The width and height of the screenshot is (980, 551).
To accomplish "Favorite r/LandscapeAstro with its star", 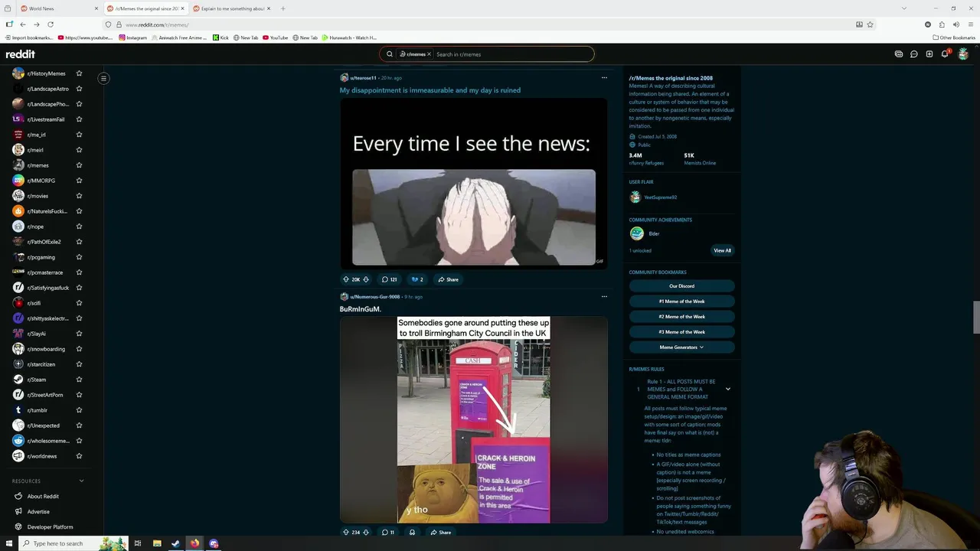I will point(79,89).
